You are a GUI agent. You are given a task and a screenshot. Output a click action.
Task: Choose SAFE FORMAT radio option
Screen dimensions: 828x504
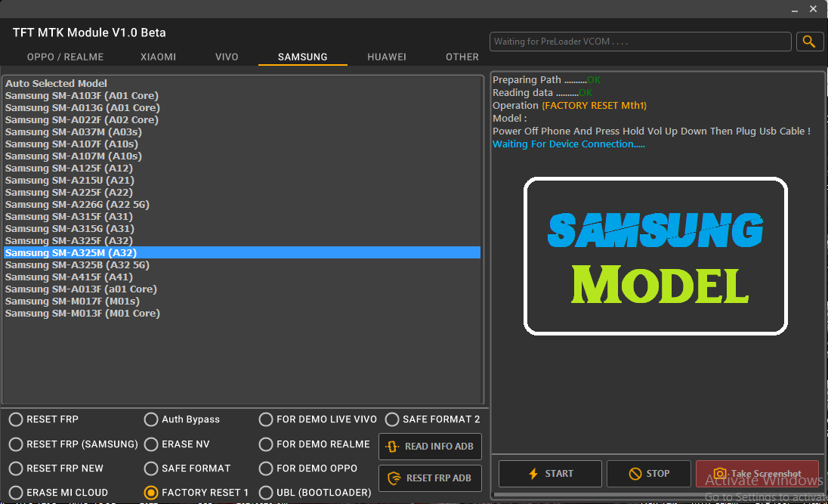(x=187, y=468)
